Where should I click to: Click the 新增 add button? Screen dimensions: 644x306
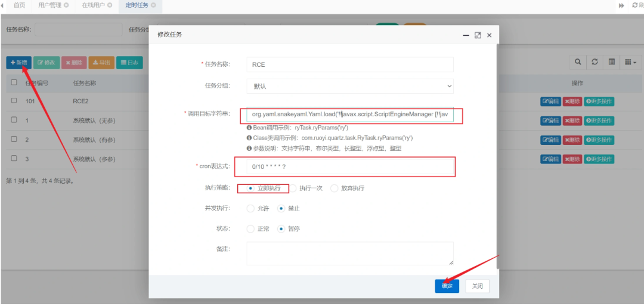tap(18, 63)
